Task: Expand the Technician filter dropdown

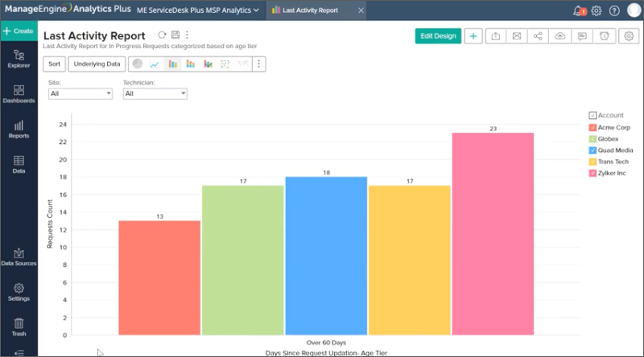Action: (155, 94)
